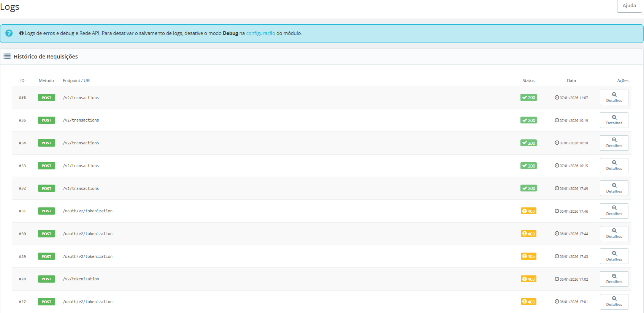Click the clock icon for log #32 date
644x313 pixels.
coord(557,188)
